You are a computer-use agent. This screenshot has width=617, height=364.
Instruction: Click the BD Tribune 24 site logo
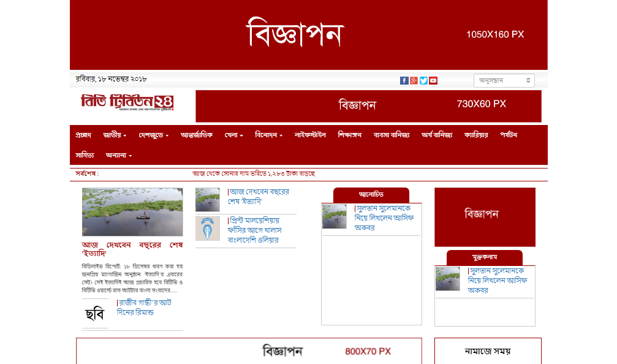[127, 102]
